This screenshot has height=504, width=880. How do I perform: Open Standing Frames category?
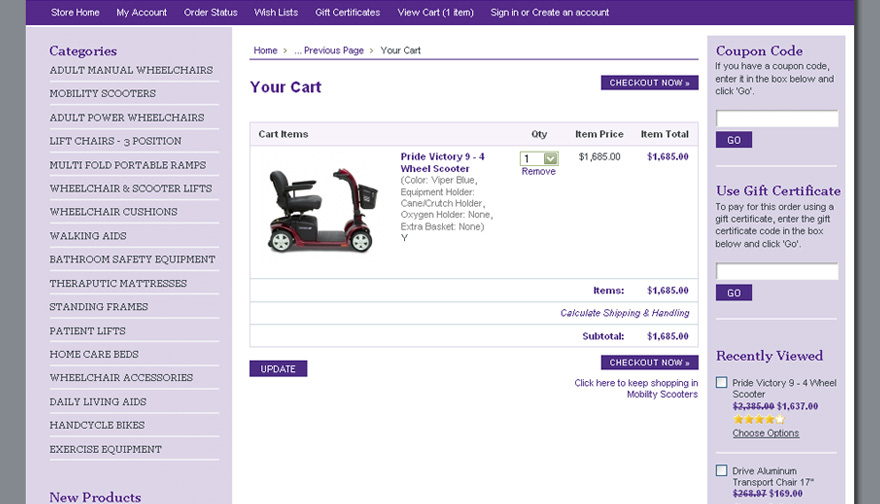(99, 307)
